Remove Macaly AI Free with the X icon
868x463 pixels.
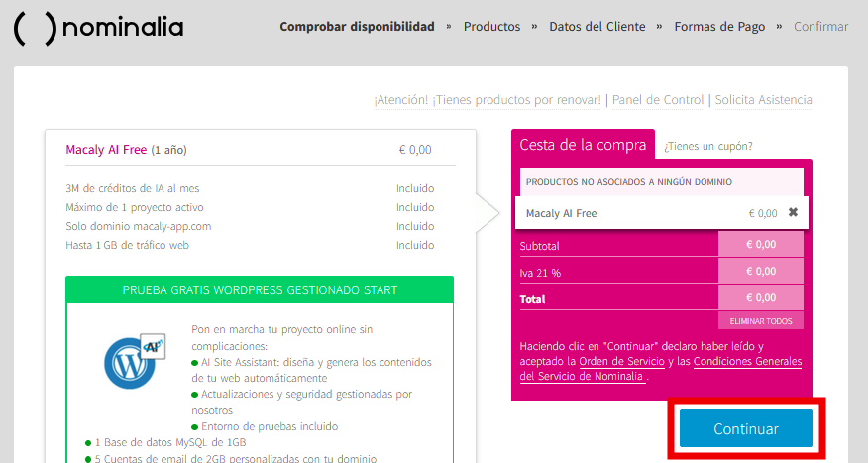pyautogui.click(x=793, y=212)
